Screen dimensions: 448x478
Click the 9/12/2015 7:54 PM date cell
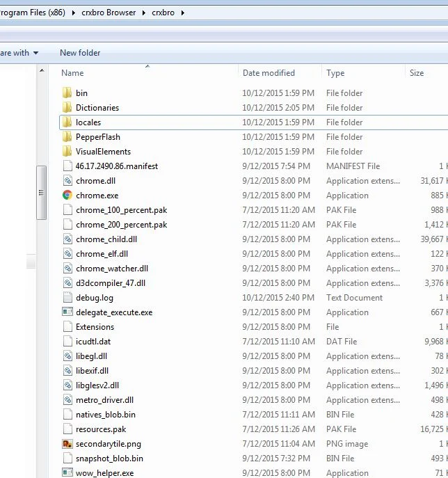pos(276,166)
